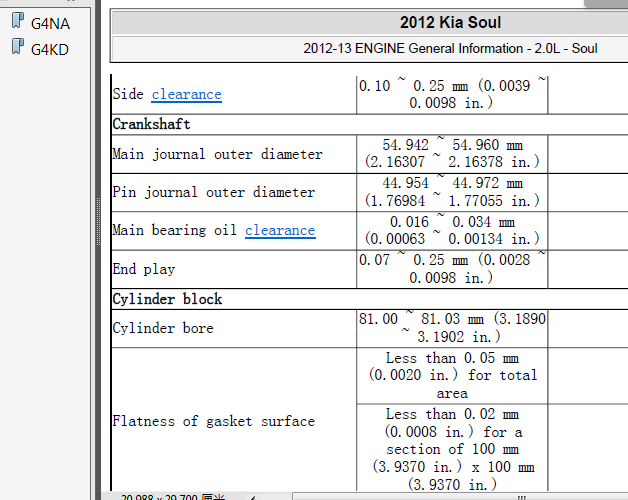Click the 0.07 ~ 0.25 mm end play value
Image resolution: width=628 pixels, height=500 pixels.
click(452, 269)
